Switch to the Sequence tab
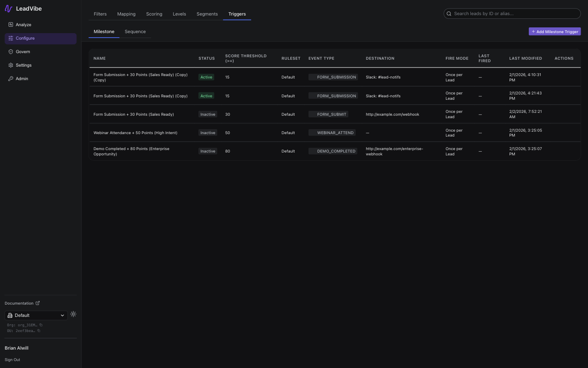Screen dimensions: 588x368 click(135, 31)
